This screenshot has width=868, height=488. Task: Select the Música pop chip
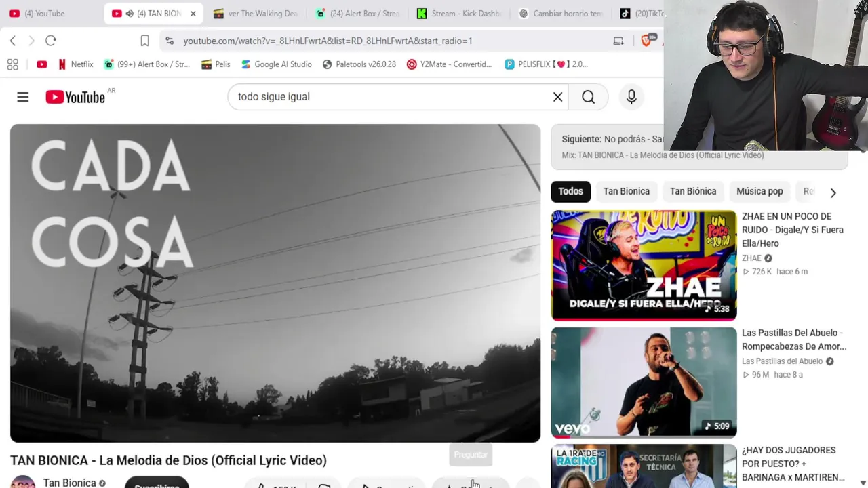759,191
